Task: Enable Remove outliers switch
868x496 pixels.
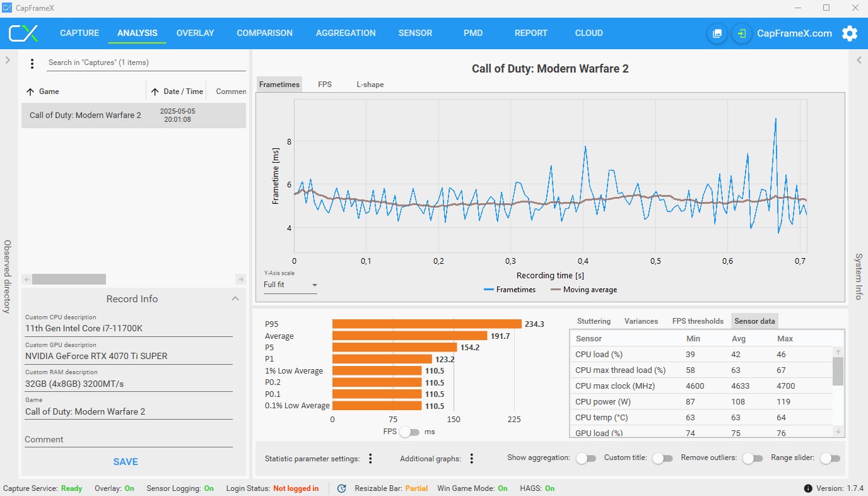Action: pyautogui.click(x=752, y=458)
